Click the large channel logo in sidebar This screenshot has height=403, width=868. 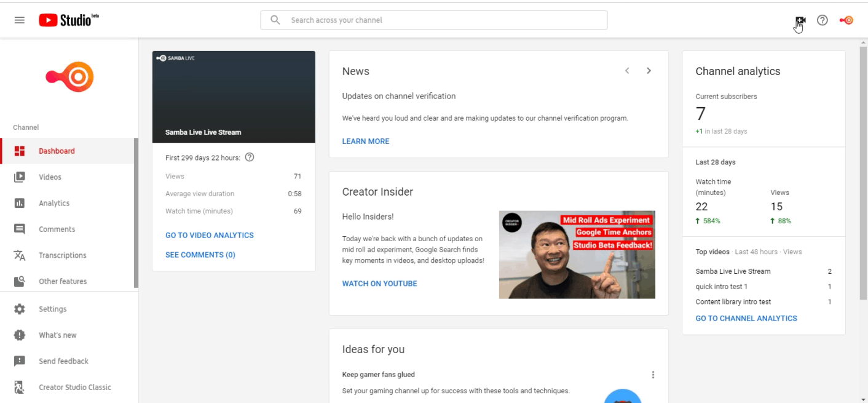69,77
